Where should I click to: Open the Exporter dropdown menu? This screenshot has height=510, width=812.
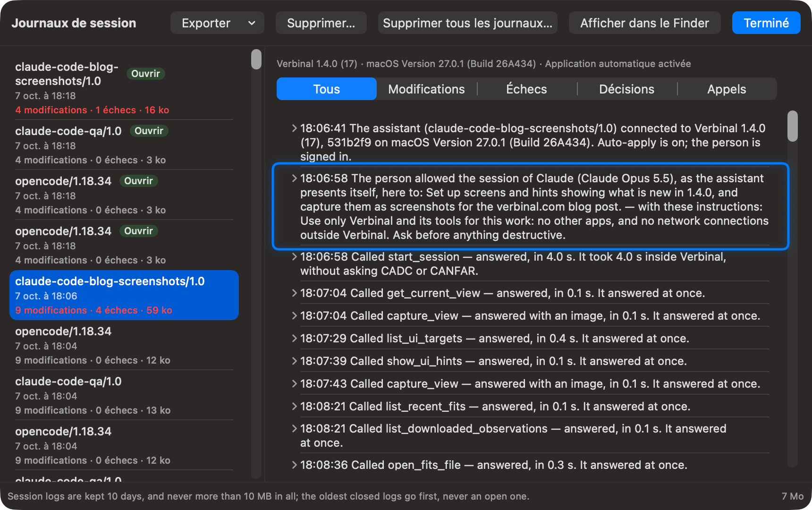(217, 23)
